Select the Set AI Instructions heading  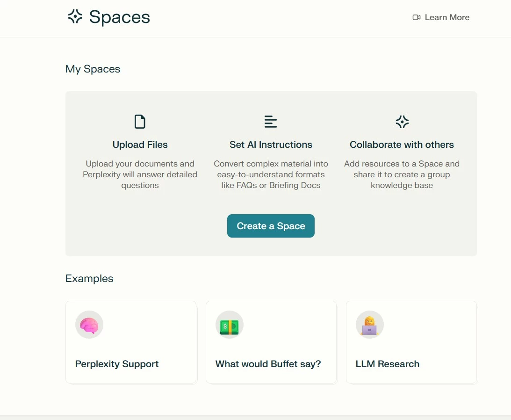[x=271, y=145]
